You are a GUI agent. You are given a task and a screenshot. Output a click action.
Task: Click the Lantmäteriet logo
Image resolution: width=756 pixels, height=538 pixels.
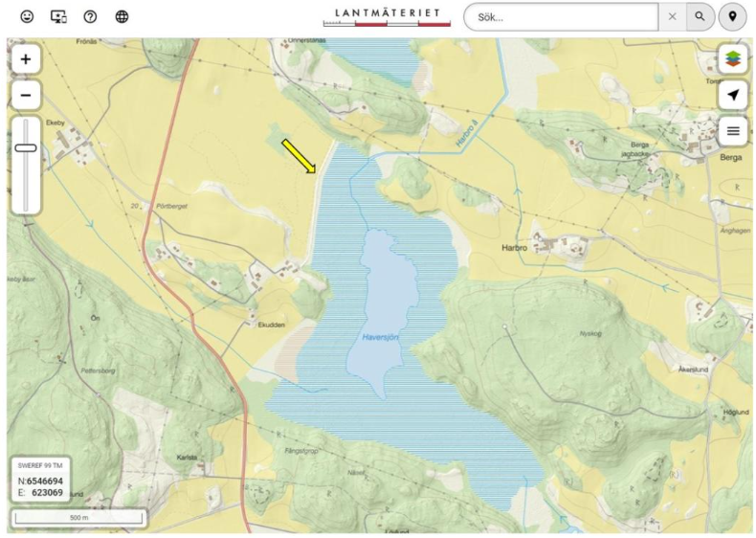388,16
